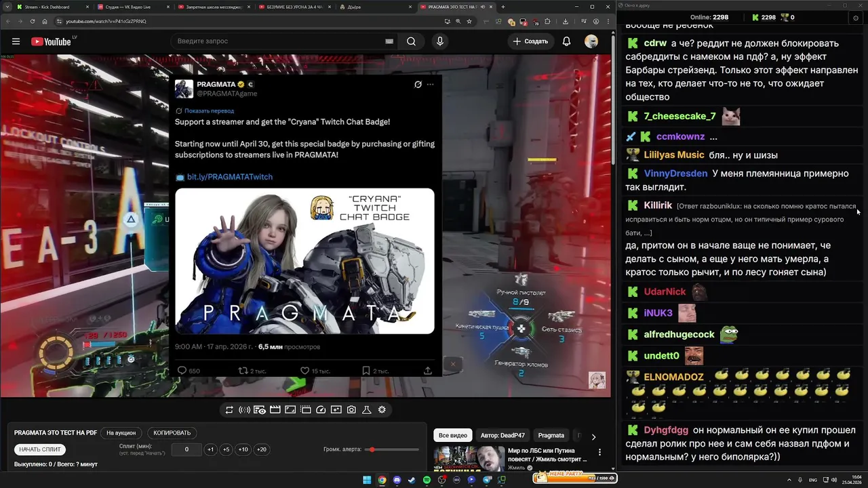Image resolution: width=868 pixels, height=488 pixels.
Task: Adjust the Громк. алерта volume slider
Action: tap(392, 449)
